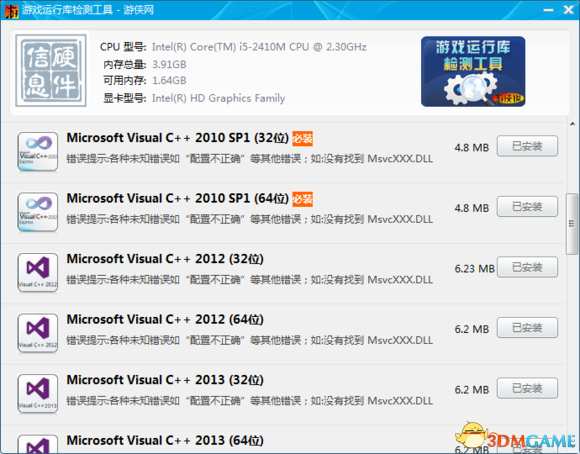Click the 游侠网 app icon in title bar
The width and height of the screenshot is (580, 454).
coord(11,10)
